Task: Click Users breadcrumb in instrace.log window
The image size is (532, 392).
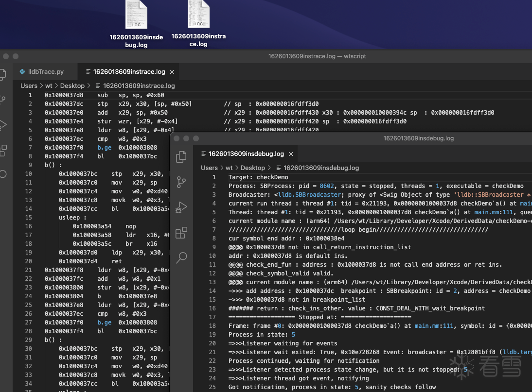Action: tap(29, 85)
